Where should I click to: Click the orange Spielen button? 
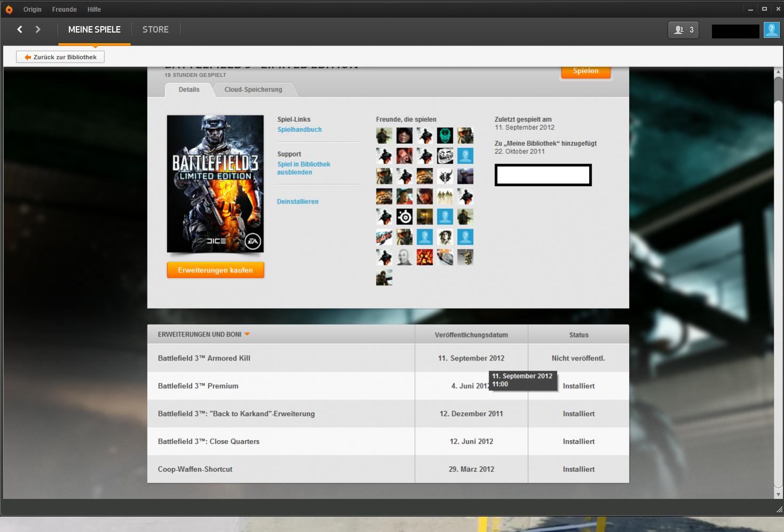tap(586, 71)
